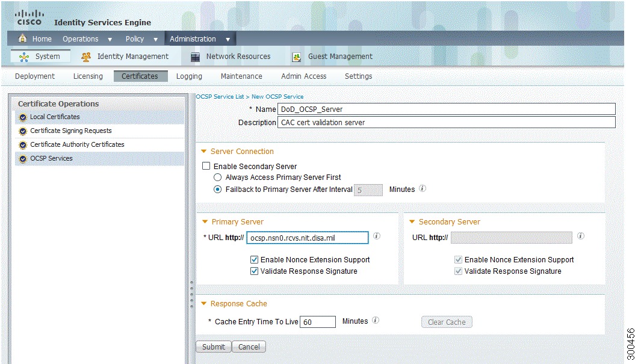Click the Secondary Server URL field

coord(512,238)
